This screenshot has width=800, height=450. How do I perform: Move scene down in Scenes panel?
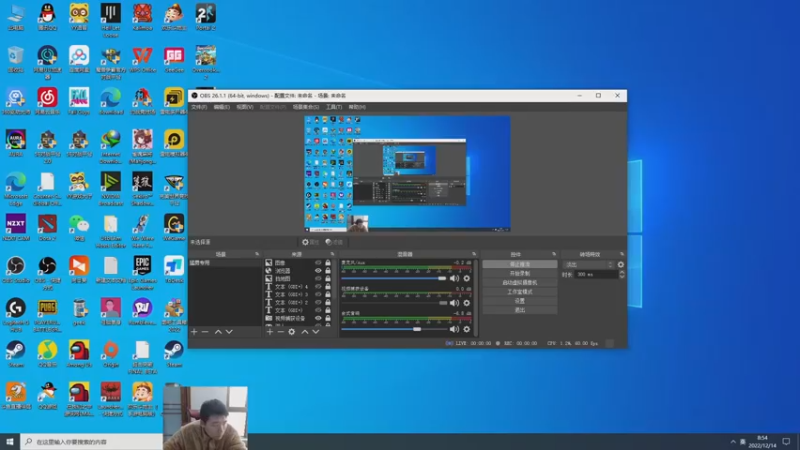pyautogui.click(x=229, y=332)
